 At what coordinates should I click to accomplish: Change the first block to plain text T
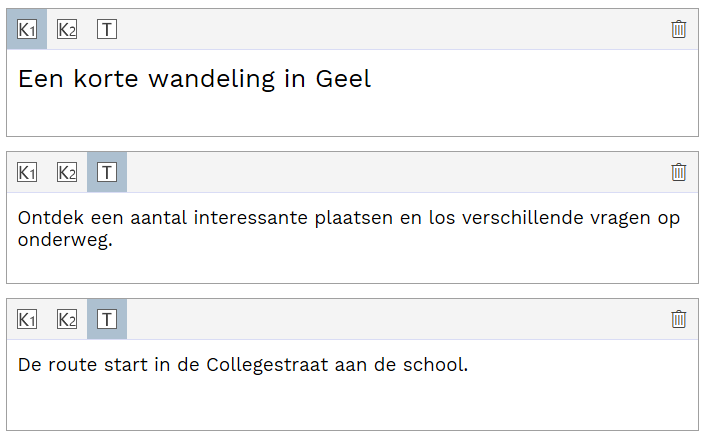[107, 29]
